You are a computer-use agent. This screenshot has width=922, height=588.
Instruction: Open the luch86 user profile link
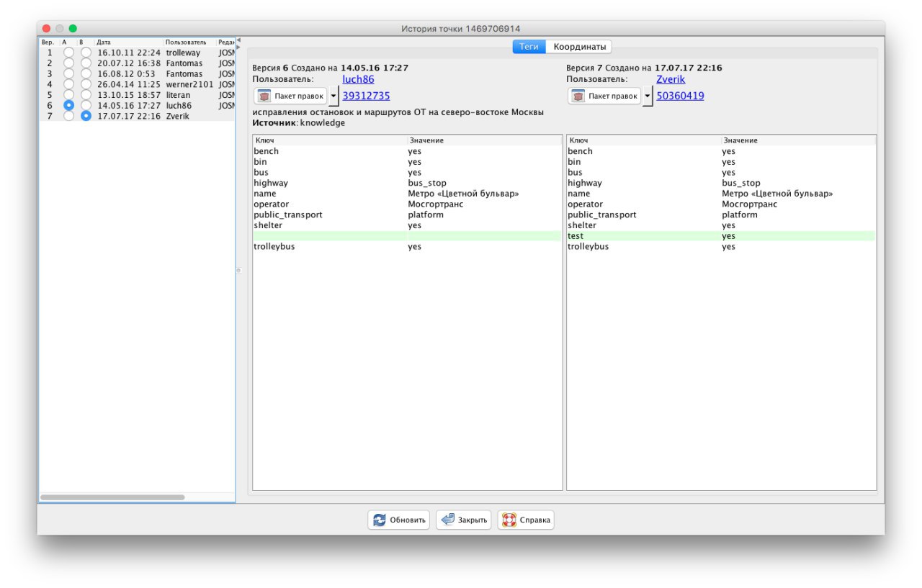(x=358, y=79)
